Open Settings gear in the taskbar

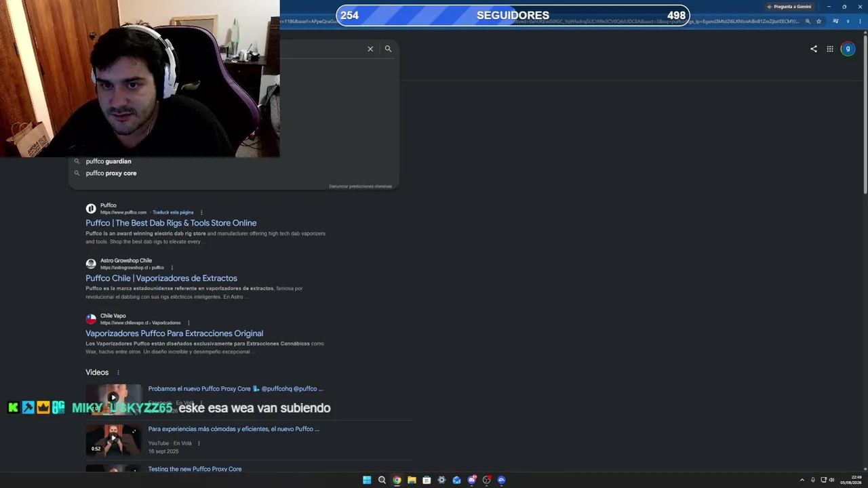pos(441,480)
